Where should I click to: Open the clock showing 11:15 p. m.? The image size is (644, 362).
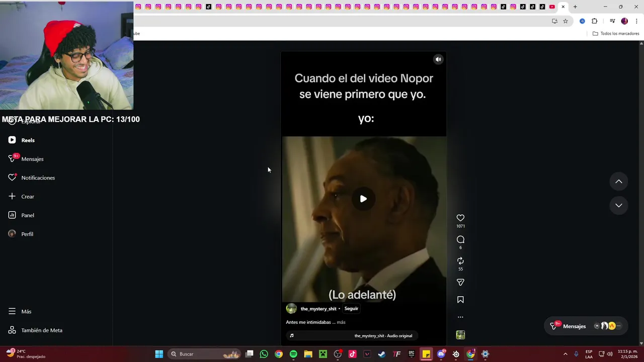point(627,354)
